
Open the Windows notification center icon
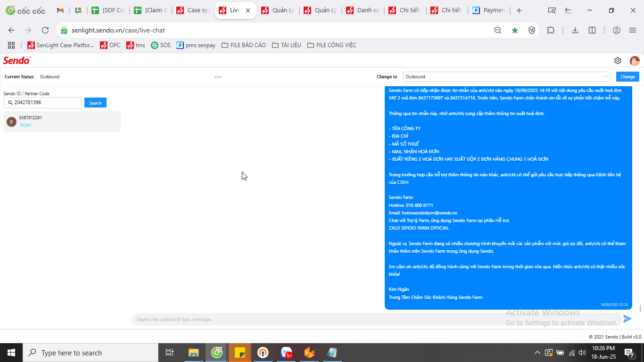[x=629, y=353]
